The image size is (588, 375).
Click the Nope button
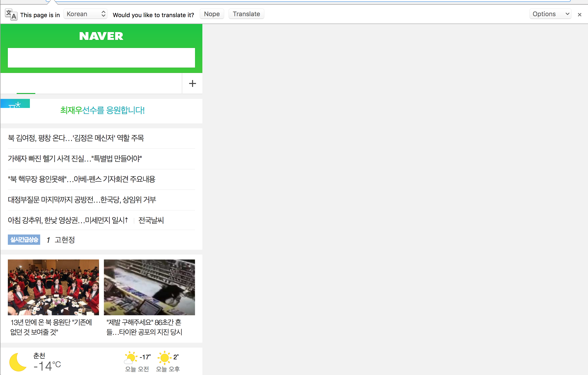pos(212,14)
